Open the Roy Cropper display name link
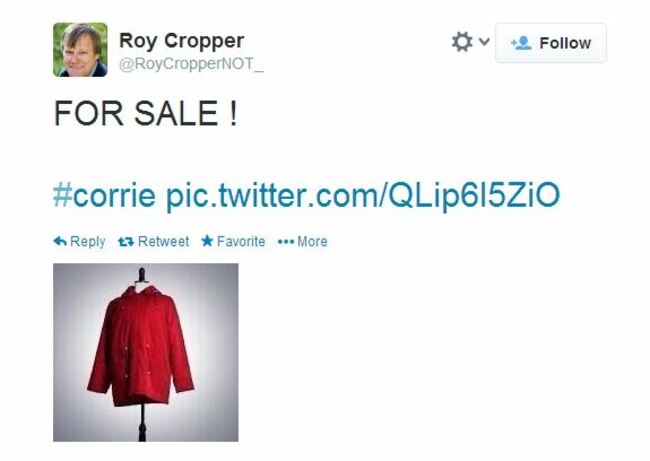The image size is (650, 461). click(181, 41)
